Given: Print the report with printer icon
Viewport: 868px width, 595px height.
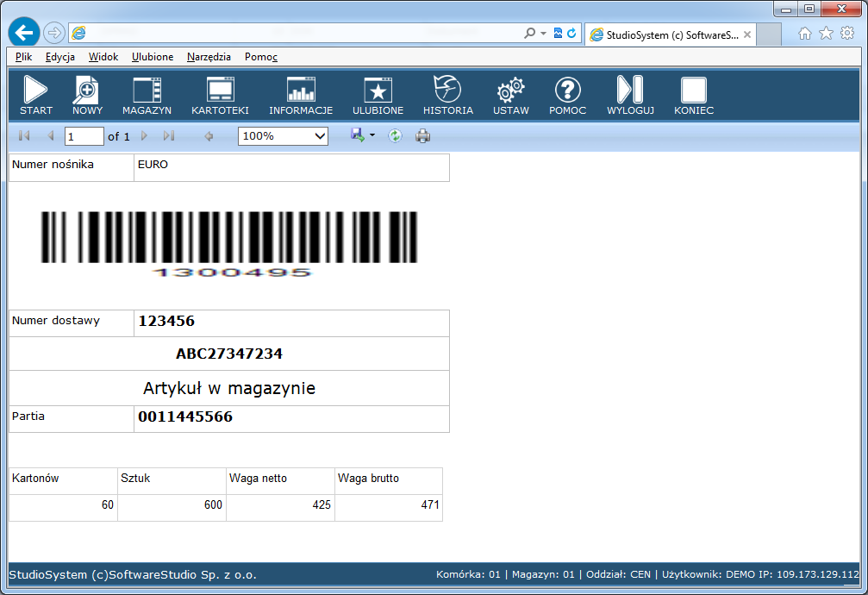Looking at the screenshot, I should click(423, 135).
